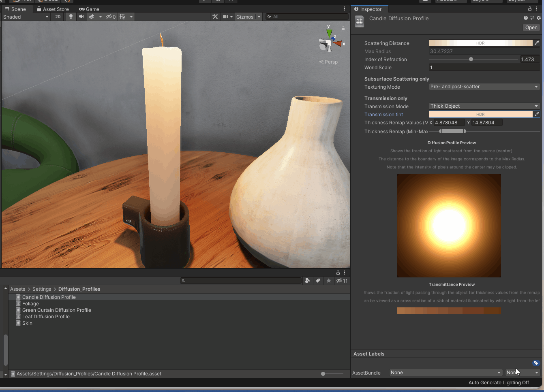Click the eyedropper next to Scattering Distance

click(x=537, y=43)
